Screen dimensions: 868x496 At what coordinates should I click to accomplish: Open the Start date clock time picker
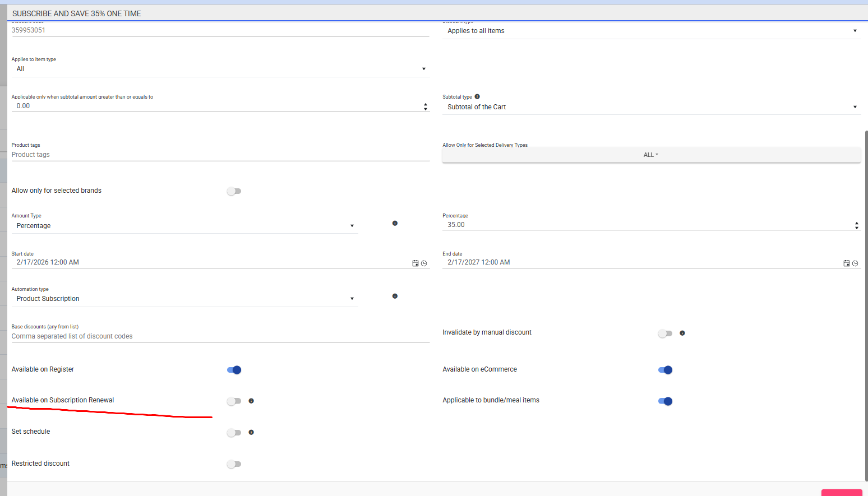[x=424, y=263]
